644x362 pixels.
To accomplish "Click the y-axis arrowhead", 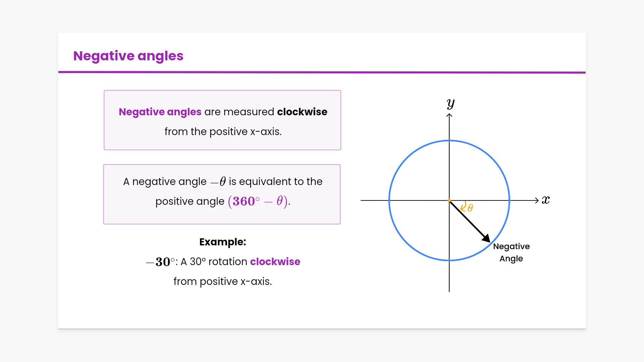I will 449,116.
